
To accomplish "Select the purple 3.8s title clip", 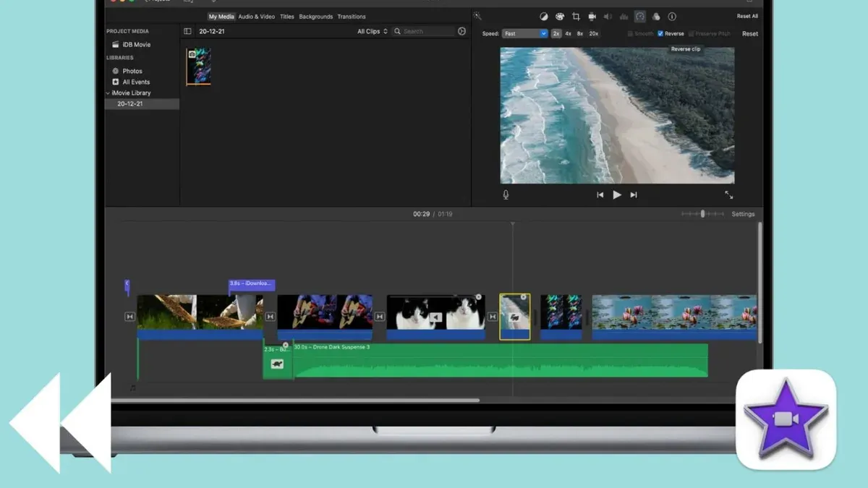I will click(252, 285).
